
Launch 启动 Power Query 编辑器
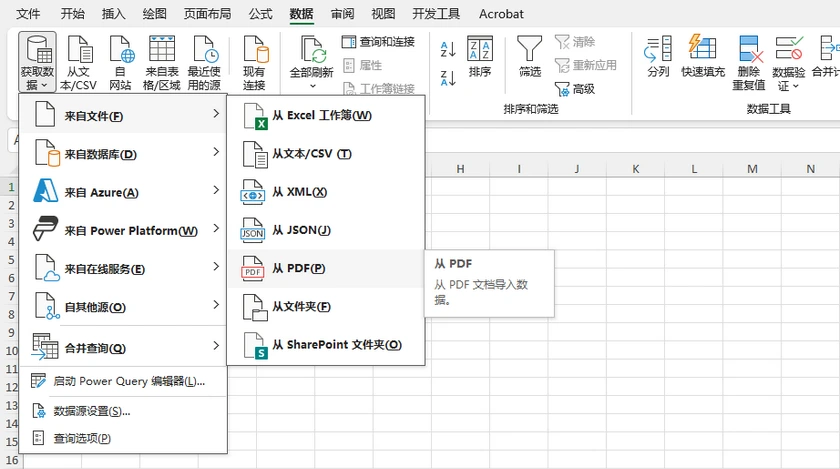click(123, 381)
